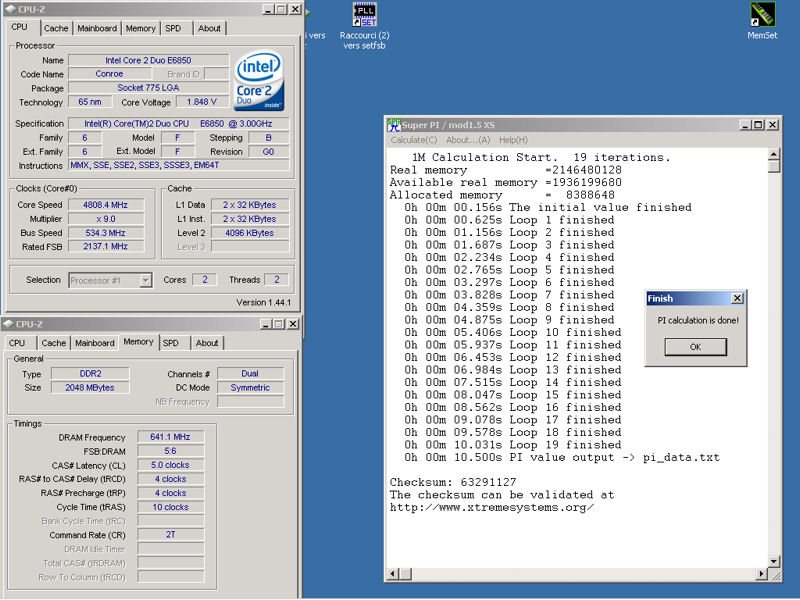Click the Cycle Time value 10 clocks
Screen dimensions: 800x600
170,507
